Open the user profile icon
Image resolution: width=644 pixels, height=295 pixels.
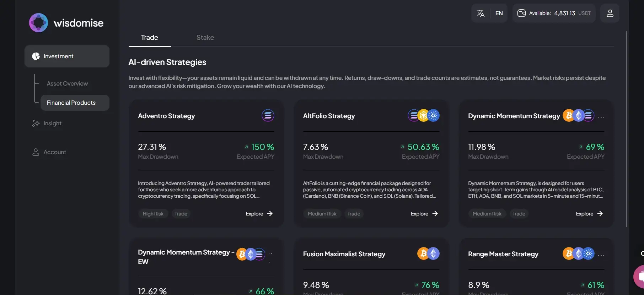(x=610, y=13)
